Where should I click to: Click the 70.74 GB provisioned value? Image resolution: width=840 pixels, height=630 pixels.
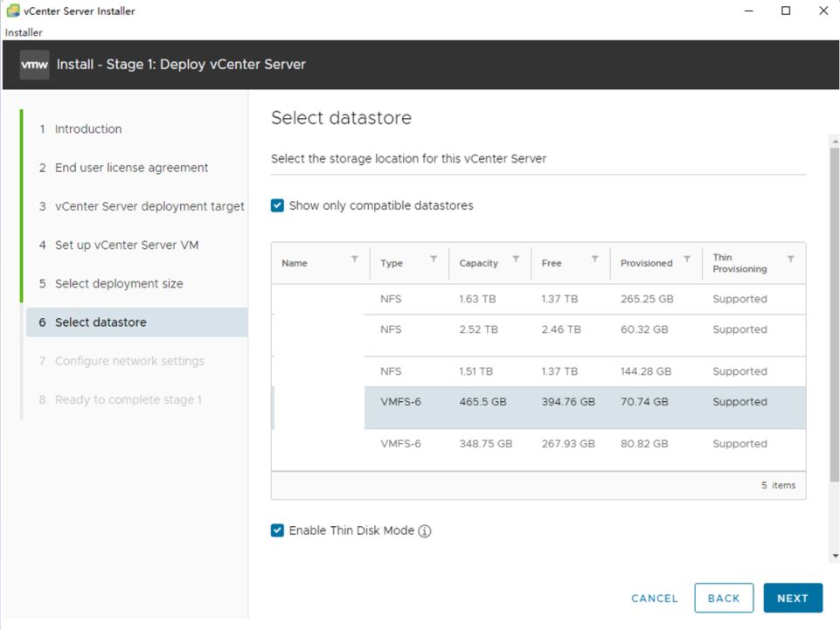click(x=644, y=402)
